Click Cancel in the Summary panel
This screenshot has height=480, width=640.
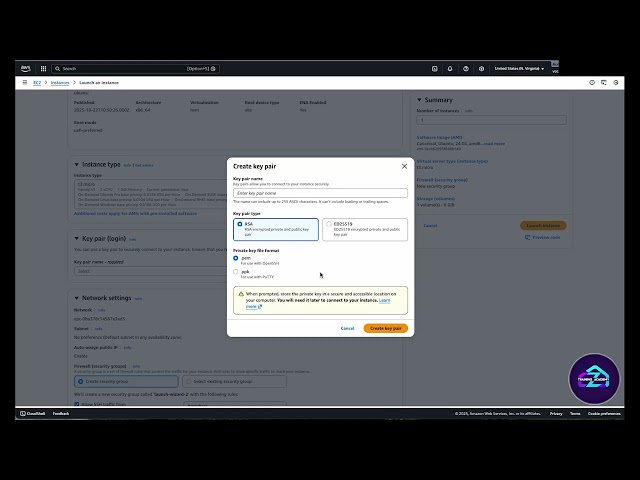[430, 225]
